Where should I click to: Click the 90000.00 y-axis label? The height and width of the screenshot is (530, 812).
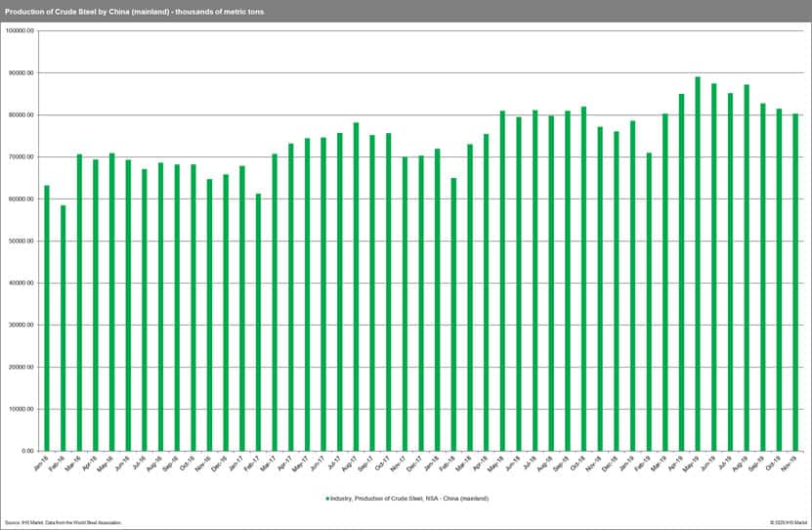coord(21,73)
